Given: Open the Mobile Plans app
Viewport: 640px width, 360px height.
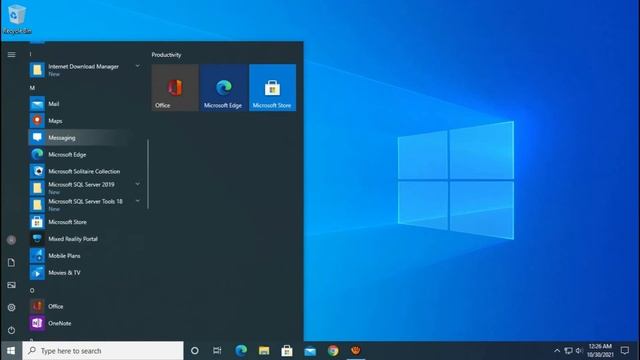Looking at the screenshot, I should click(86, 256).
